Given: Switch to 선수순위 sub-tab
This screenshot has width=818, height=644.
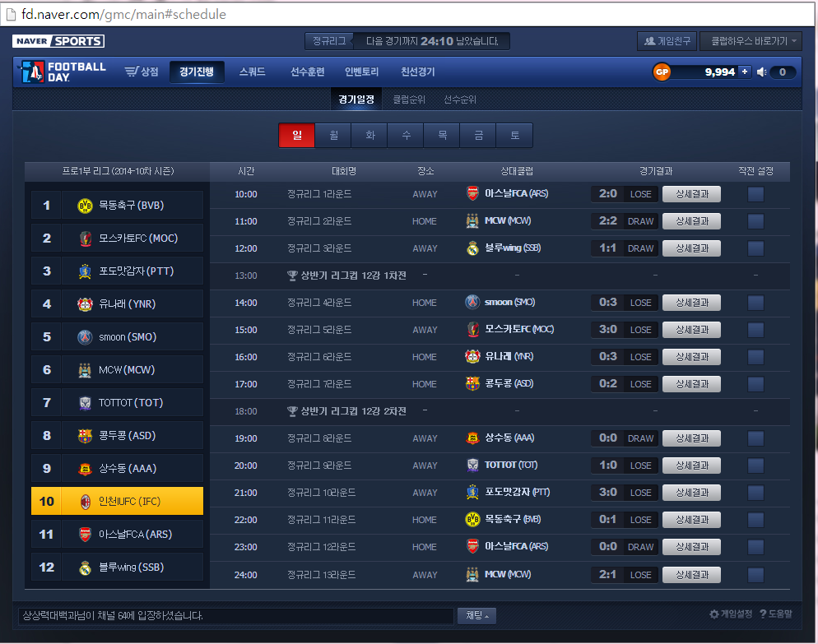Looking at the screenshot, I should [x=460, y=99].
